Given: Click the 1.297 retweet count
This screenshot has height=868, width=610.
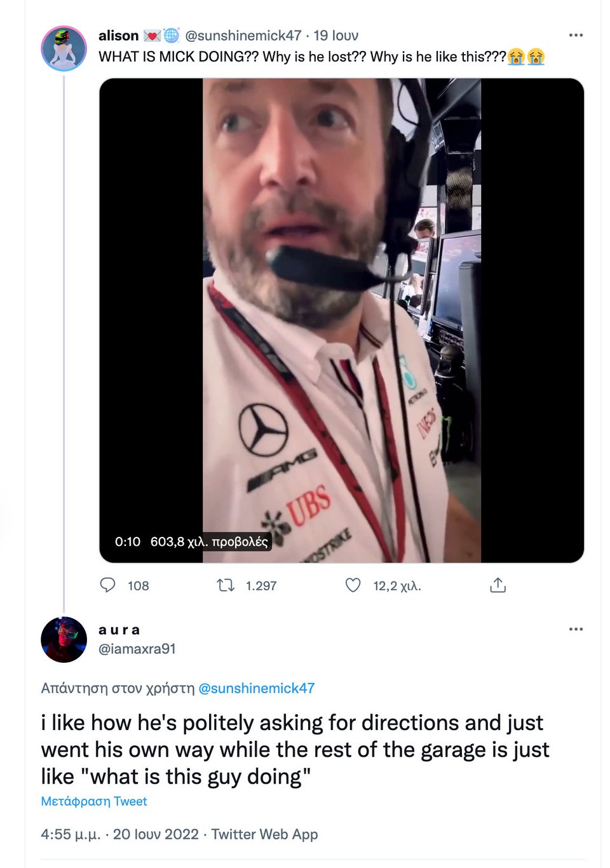Looking at the screenshot, I should [x=261, y=586].
